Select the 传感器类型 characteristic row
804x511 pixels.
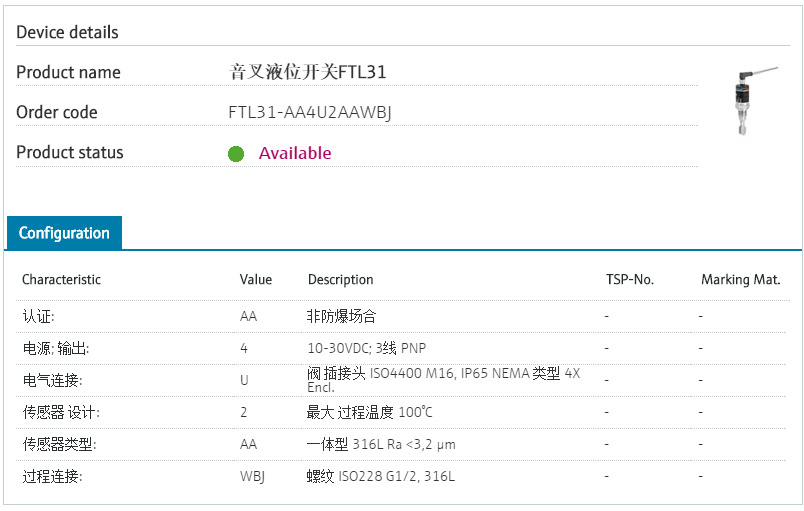point(59,444)
